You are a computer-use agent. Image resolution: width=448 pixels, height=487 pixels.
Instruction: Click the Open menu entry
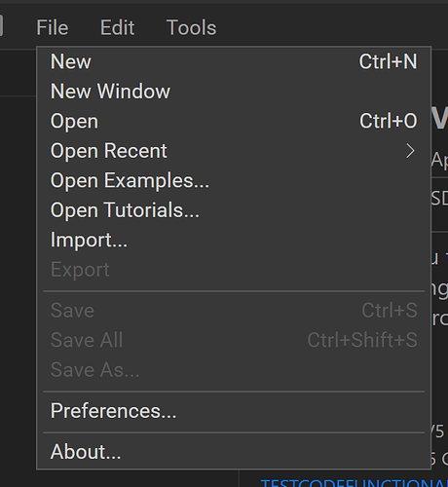point(234,121)
